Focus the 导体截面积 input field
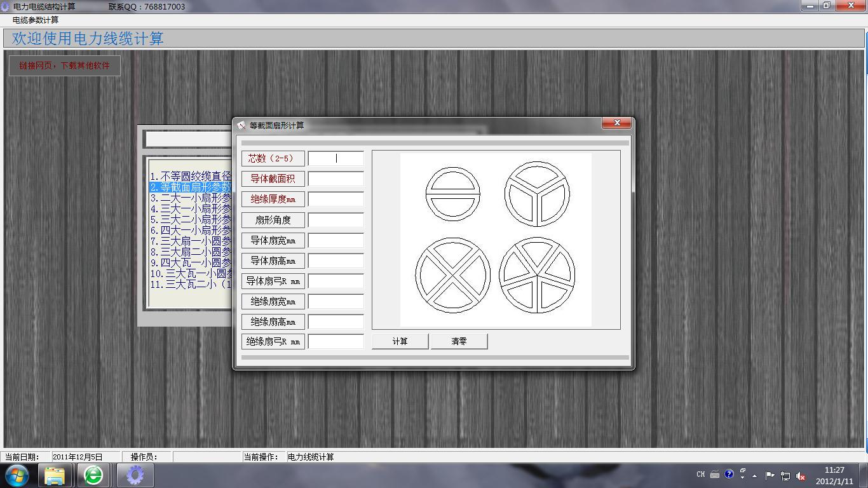868x488 pixels. click(x=336, y=179)
